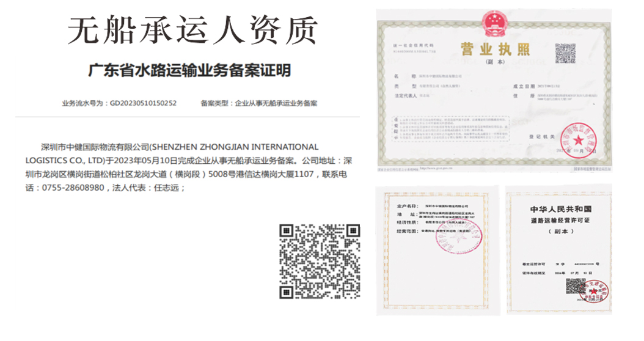Click the red stamp on the middle certificate
This screenshot has width=644, height=341.
click(x=459, y=236)
